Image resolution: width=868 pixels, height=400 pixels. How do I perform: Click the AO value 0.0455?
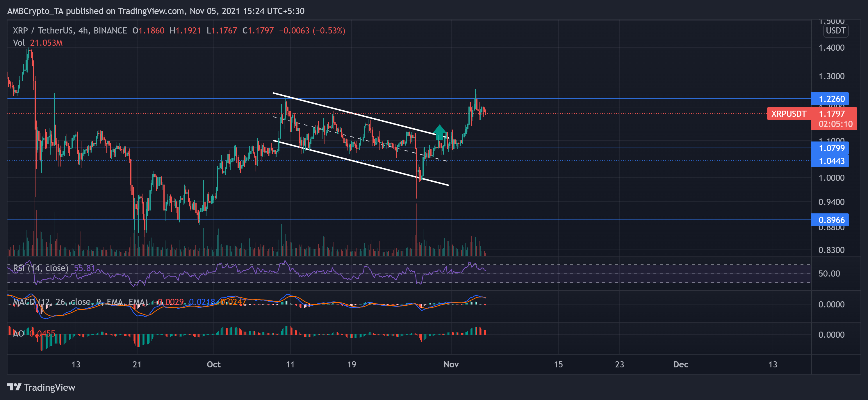point(42,334)
